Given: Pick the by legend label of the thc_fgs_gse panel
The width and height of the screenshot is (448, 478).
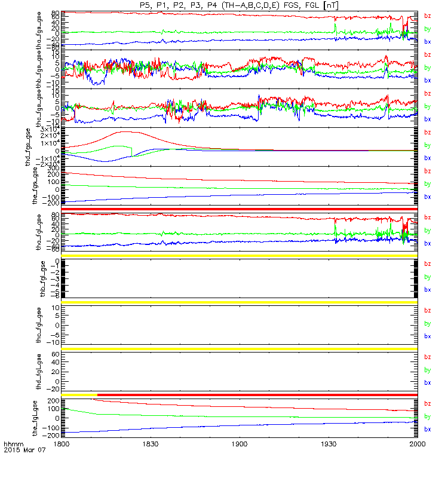Looking at the screenshot, I should pos(428,106).
